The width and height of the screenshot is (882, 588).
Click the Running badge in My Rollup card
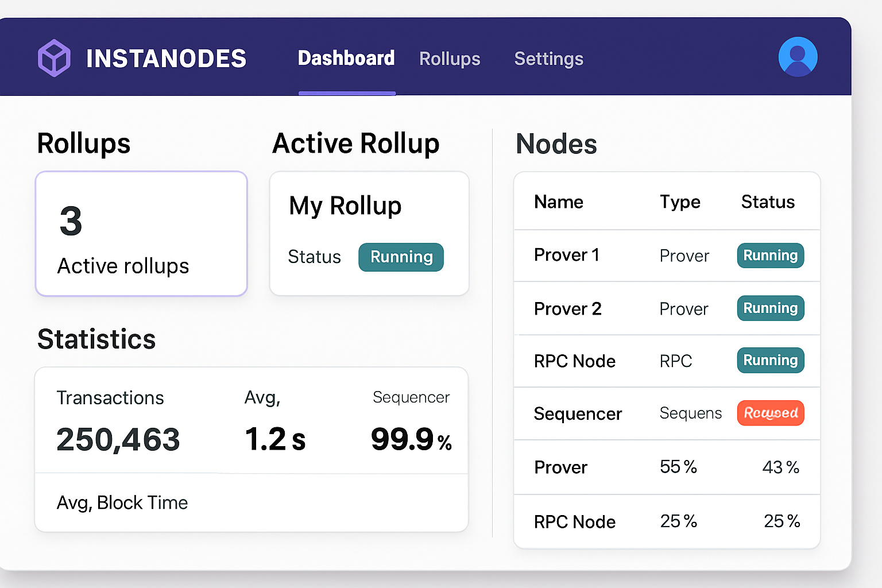coord(401,257)
